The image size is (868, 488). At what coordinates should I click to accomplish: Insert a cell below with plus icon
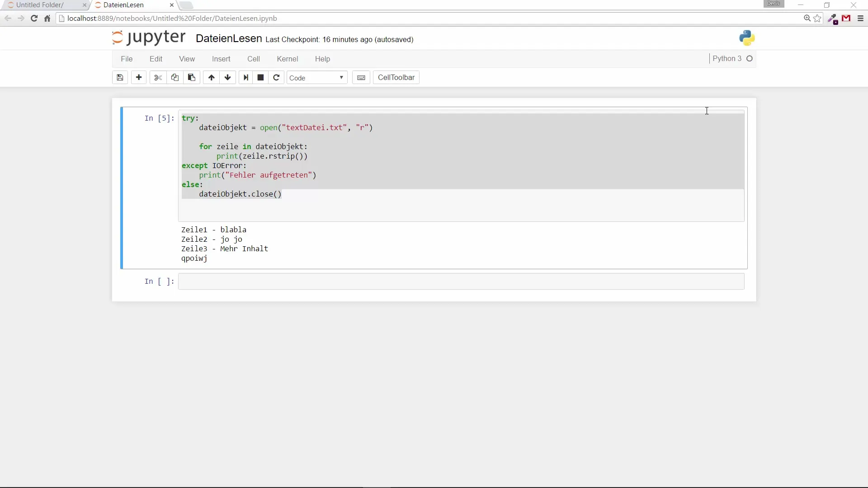(x=139, y=78)
